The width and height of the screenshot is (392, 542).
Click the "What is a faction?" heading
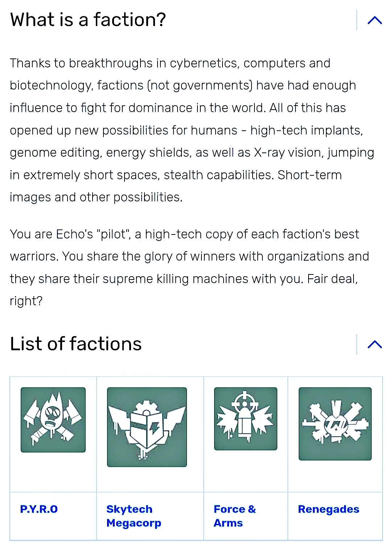tap(88, 20)
